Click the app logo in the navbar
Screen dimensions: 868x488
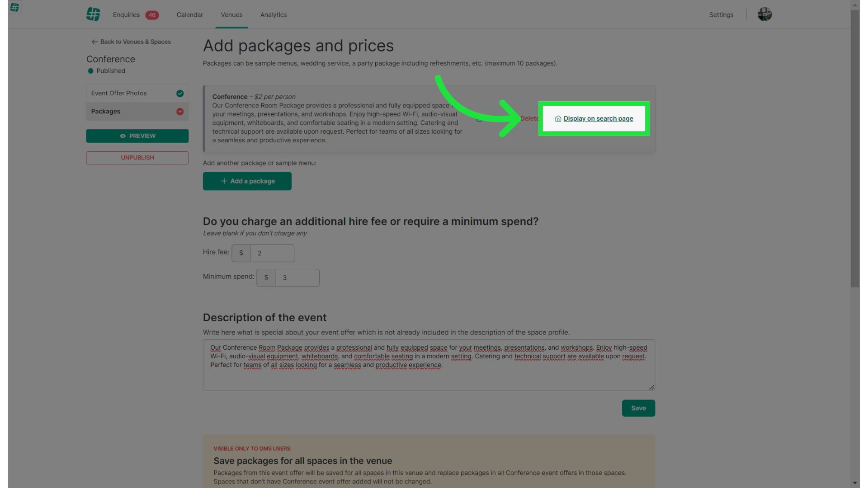(93, 14)
